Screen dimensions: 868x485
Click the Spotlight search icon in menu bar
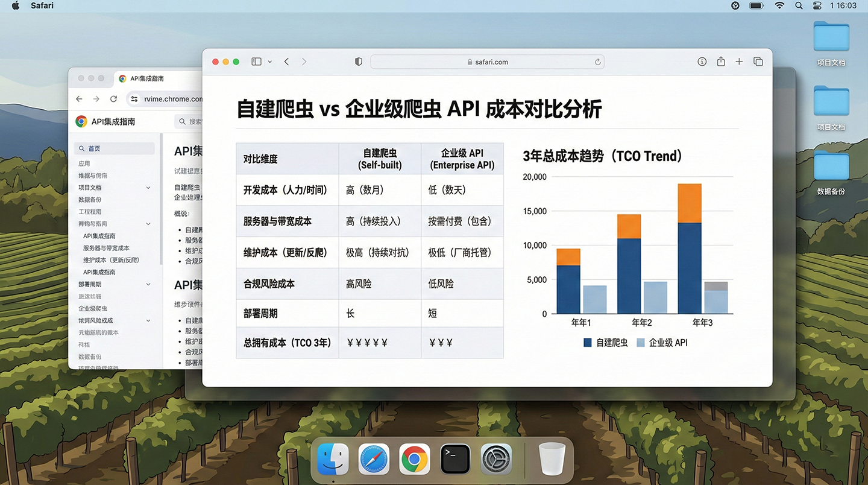(798, 5)
